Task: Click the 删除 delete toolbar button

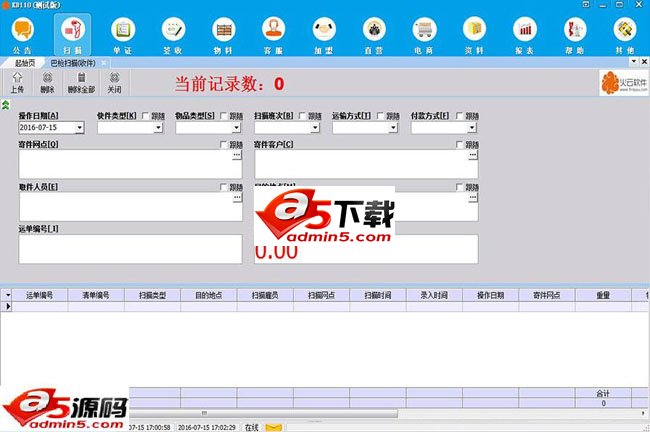Action: coord(47,83)
